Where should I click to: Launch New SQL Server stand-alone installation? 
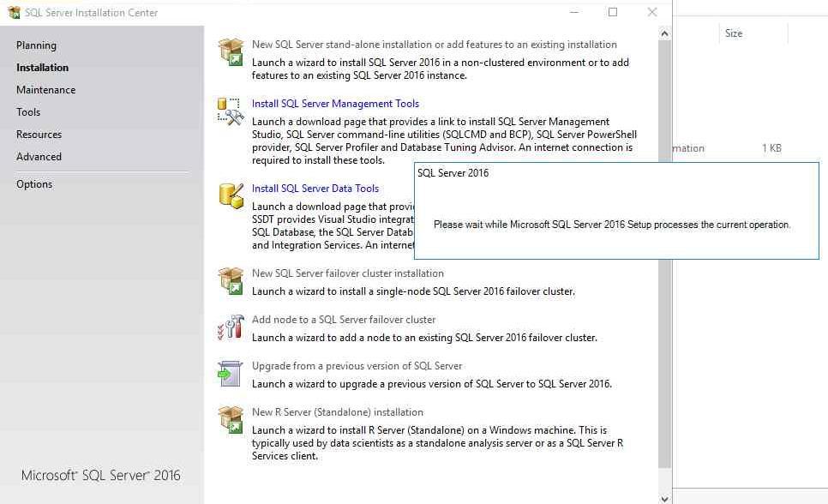click(434, 45)
